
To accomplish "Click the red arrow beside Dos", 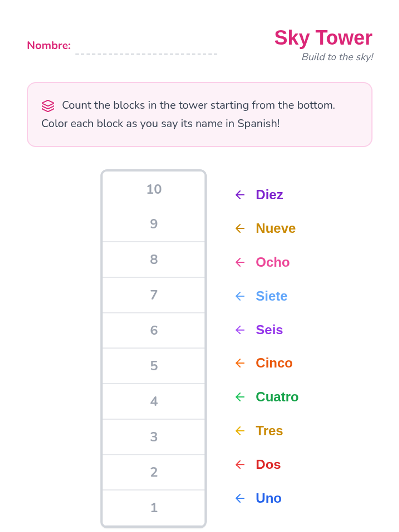I will tap(240, 465).
